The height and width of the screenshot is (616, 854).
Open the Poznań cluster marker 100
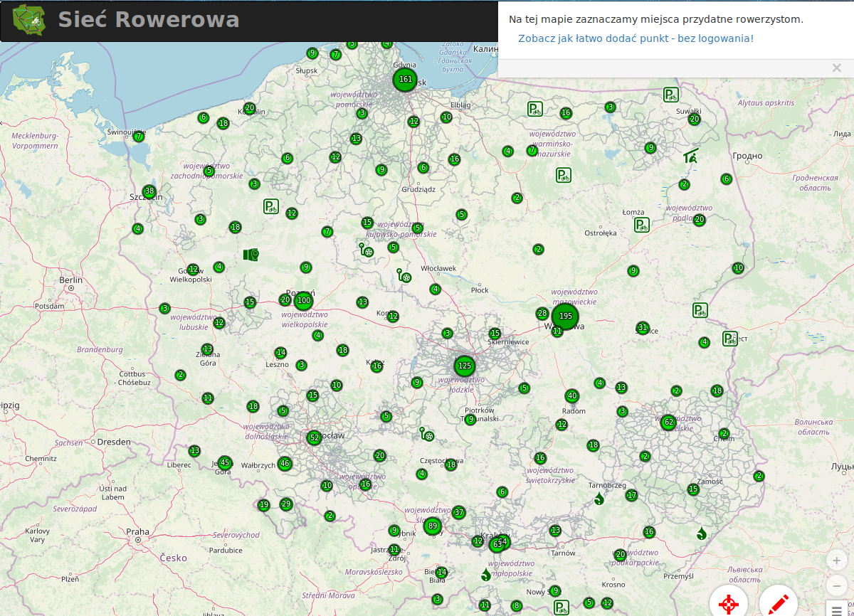click(x=304, y=301)
